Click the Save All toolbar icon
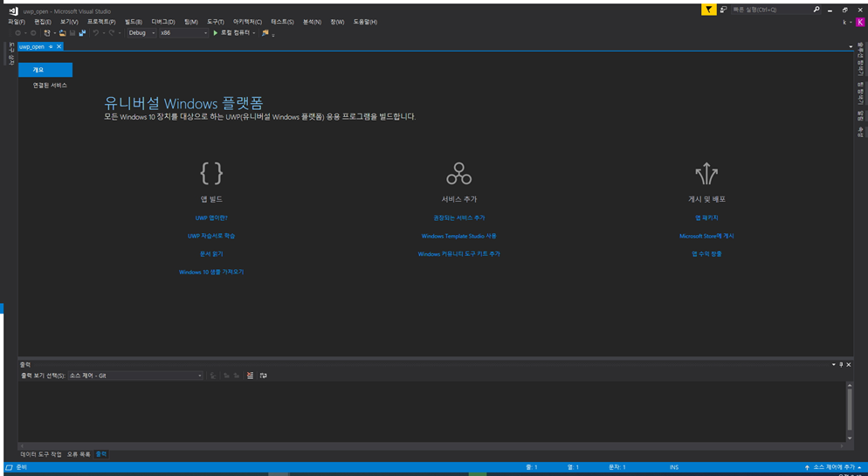 (82, 33)
